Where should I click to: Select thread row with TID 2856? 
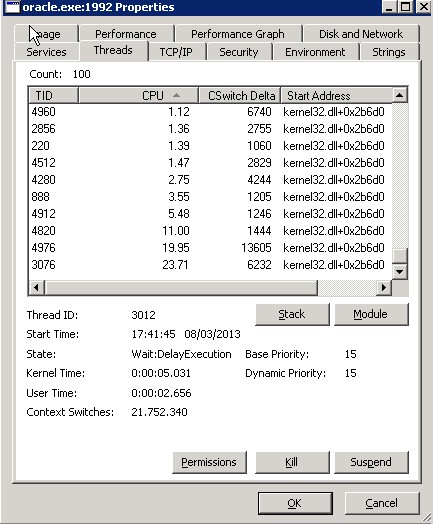pyautogui.click(x=210, y=129)
